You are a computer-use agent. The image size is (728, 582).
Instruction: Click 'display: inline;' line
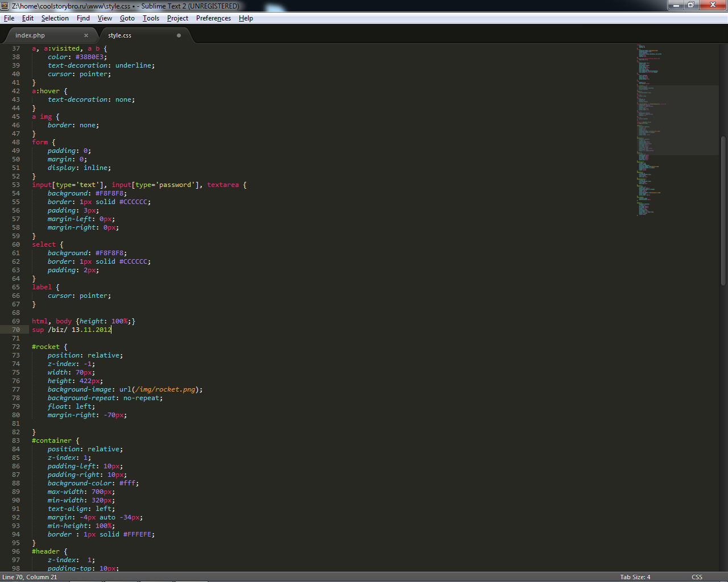tap(80, 168)
